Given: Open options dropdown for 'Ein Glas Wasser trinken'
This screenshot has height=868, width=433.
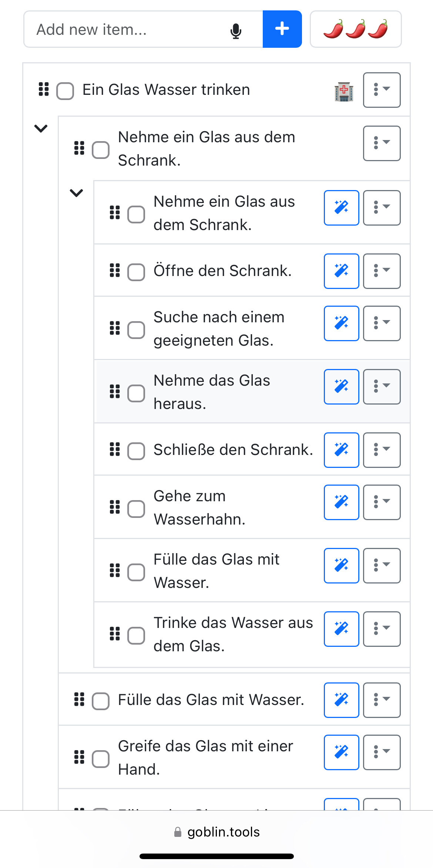Looking at the screenshot, I should point(382,90).
